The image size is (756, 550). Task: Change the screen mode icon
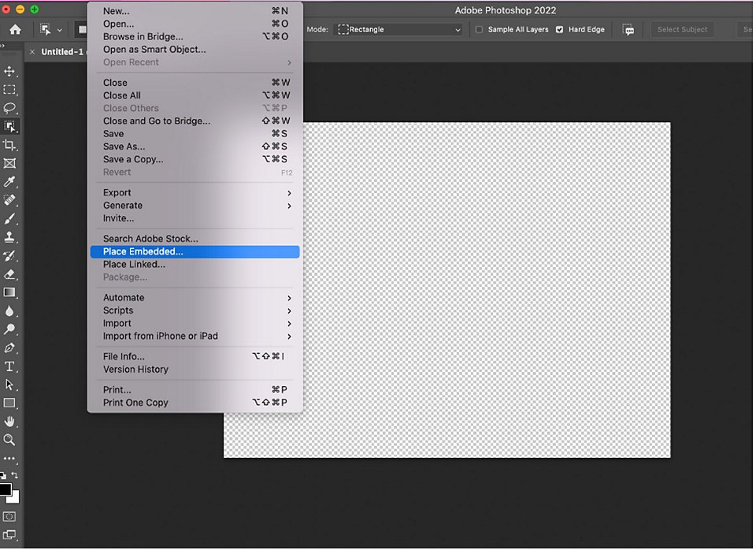pyautogui.click(x=9, y=535)
